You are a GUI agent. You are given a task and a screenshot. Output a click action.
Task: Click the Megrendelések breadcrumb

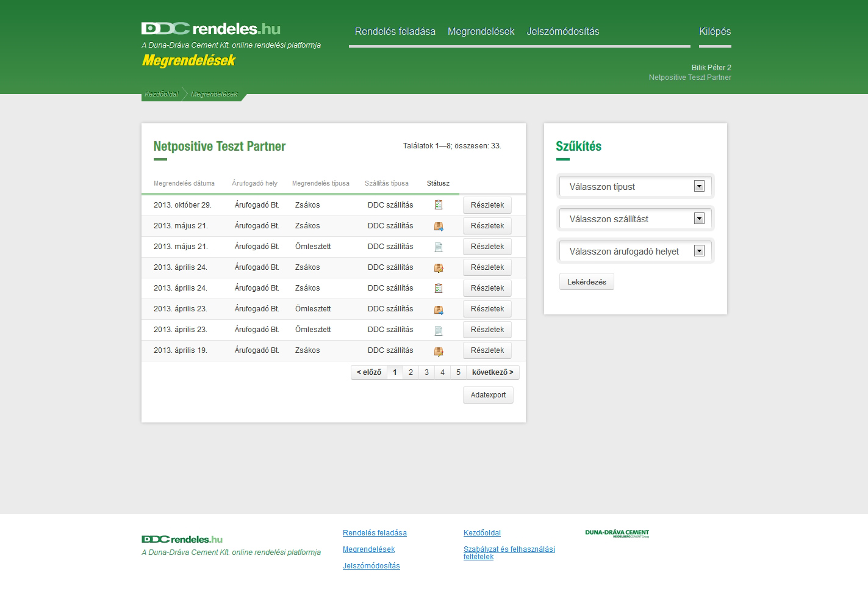tap(214, 94)
